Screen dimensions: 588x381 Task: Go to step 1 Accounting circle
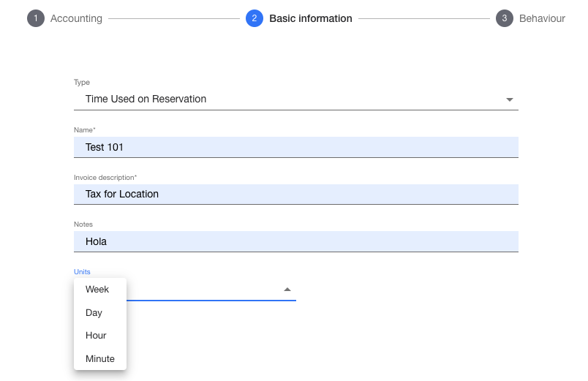pyautogui.click(x=36, y=18)
